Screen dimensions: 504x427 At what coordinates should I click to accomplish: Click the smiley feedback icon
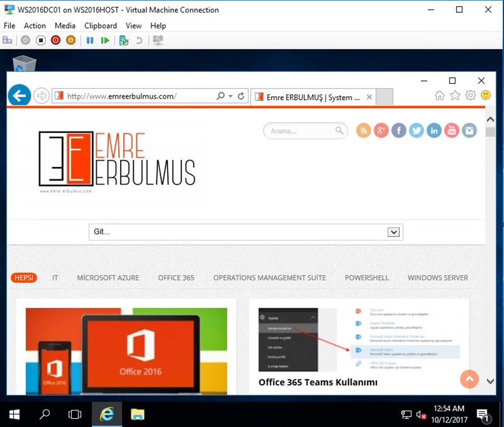(x=486, y=95)
